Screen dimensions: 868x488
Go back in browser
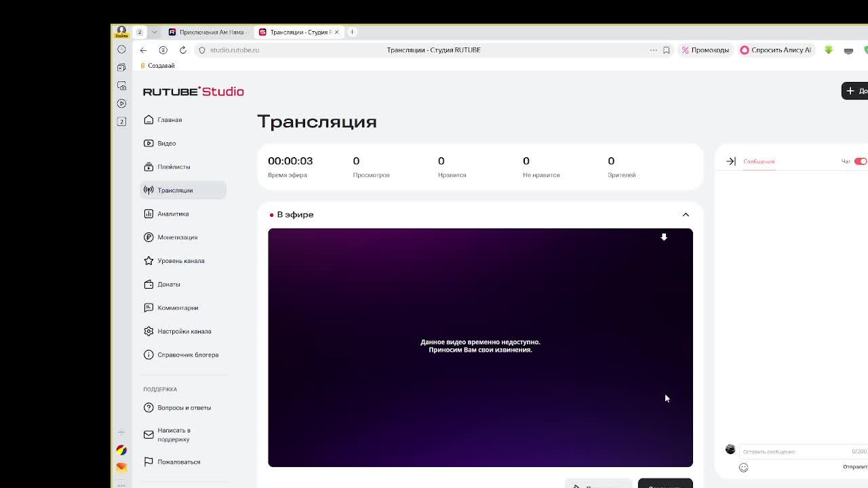pyautogui.click(x=143, y=50)
